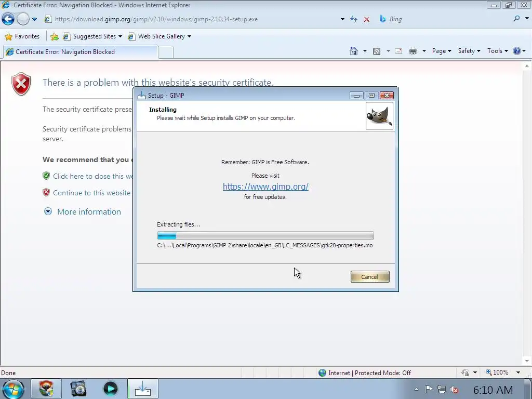Expand More information section
This screenshot has height=399, width=532.
pyautogui.click(x=83, y=212)
